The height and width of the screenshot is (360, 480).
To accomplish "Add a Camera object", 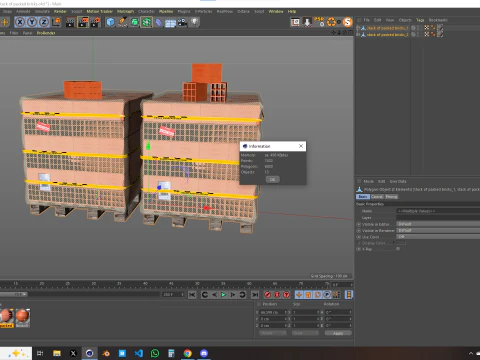I will click(182, 22).
